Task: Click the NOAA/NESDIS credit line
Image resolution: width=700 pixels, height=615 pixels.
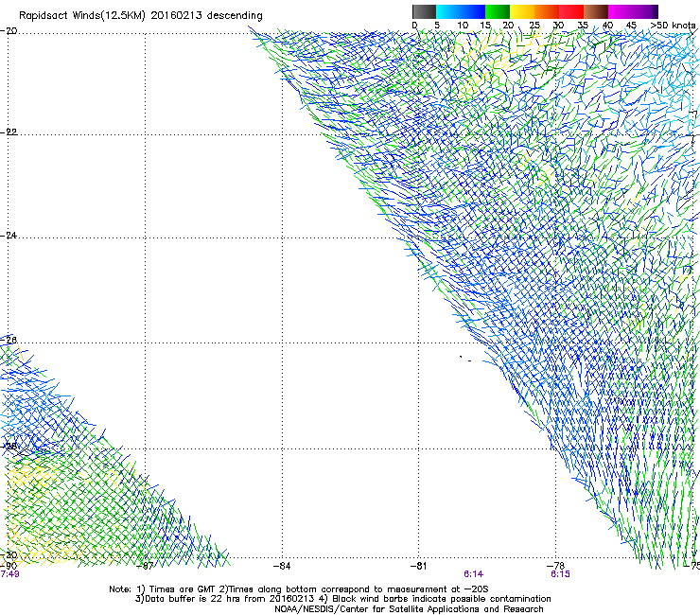Action: tap(409, 608)
